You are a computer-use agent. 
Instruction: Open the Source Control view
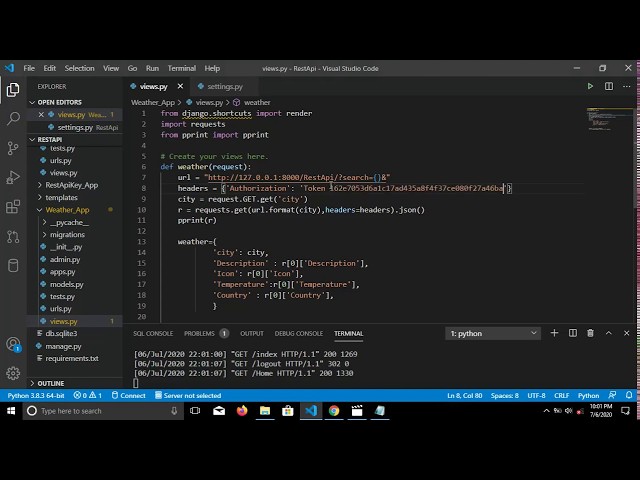coord(13,148)
